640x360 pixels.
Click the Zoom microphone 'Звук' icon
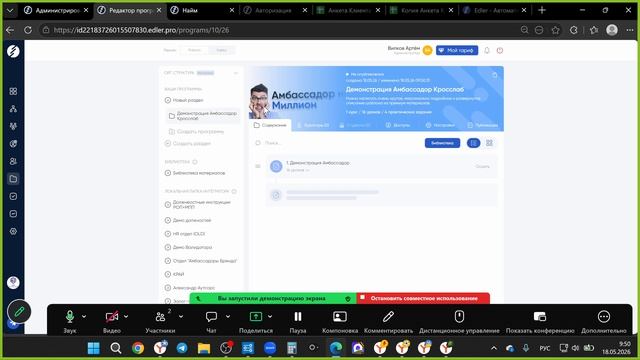tap(70, 317)
